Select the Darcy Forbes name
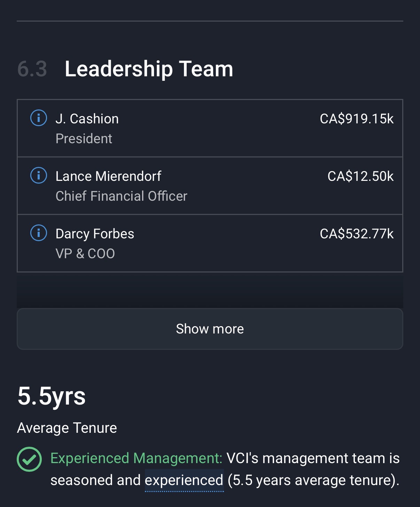The height and width of the screenshot is (507, 420). pyautogui.click(x=95, y=234)
